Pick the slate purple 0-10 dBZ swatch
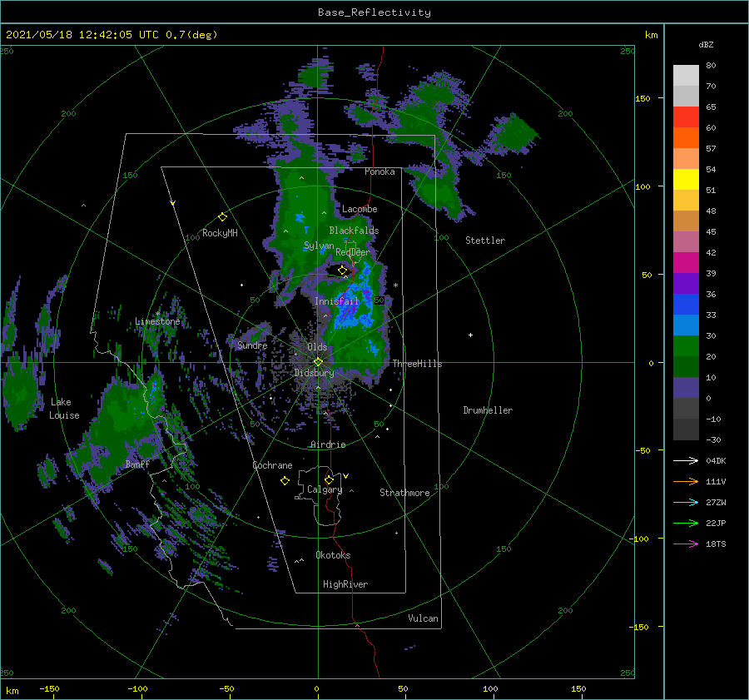The height and width of the screenshot is (700, 749). [x=686, y=387]
